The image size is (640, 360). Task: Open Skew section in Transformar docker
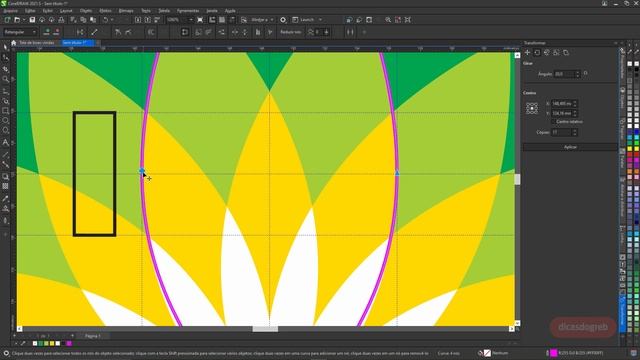coord(566,53)
